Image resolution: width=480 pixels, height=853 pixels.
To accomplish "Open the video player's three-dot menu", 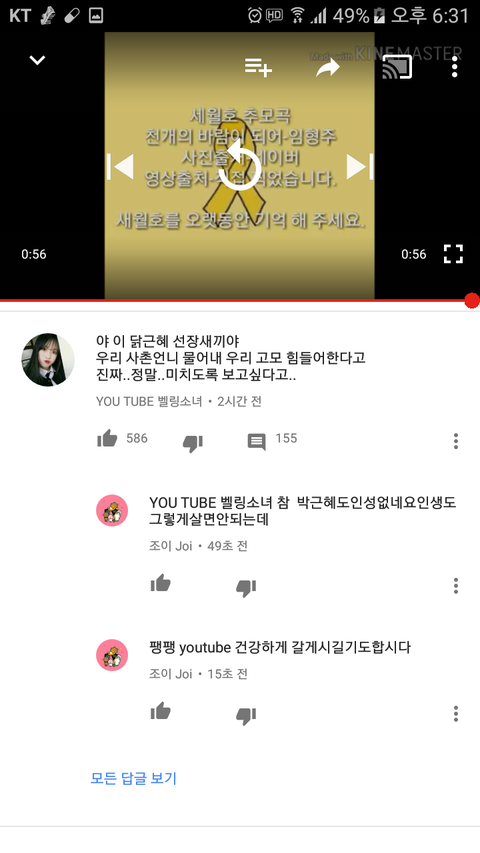I will 454,67.
